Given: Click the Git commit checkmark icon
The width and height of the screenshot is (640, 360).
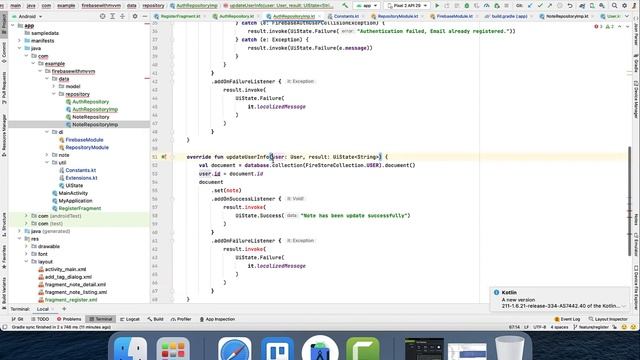Looking at the screenshot, I should tap(540, 6).
